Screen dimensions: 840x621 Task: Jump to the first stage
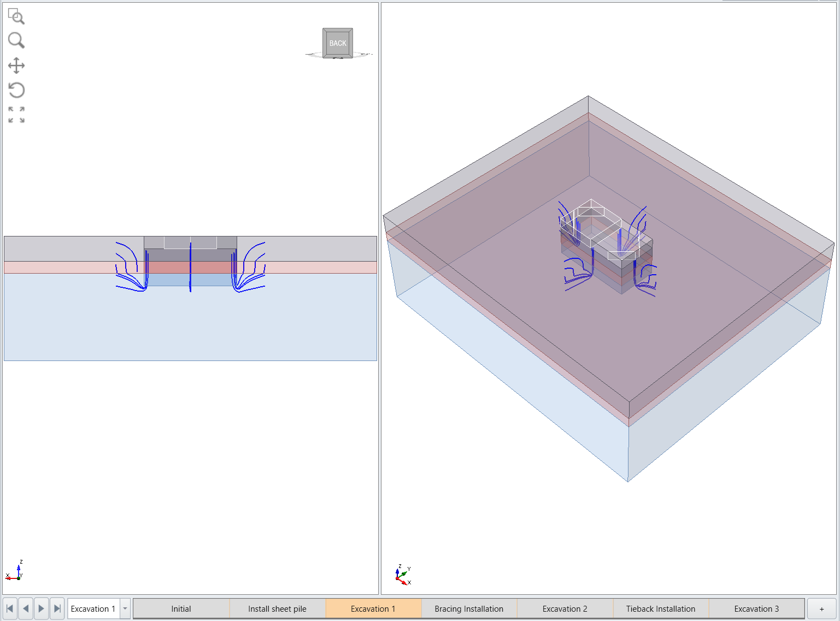click(10, 608)
